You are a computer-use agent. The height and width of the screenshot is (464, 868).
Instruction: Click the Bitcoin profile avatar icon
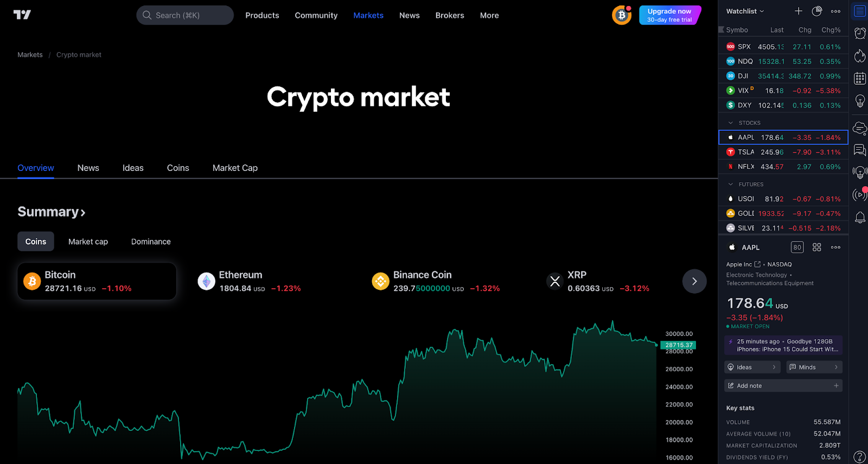tap(622, 15)
